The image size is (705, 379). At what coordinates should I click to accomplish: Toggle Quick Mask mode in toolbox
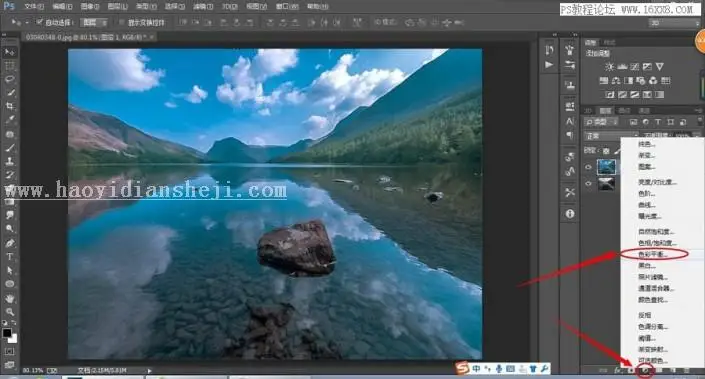coord(9,351)
